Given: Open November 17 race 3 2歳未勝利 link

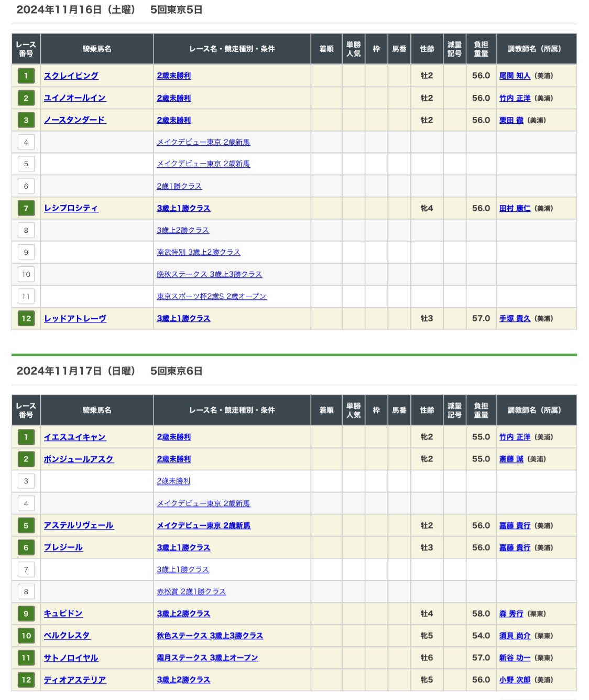Looking at the screenshot, I should tap(173, 481).
